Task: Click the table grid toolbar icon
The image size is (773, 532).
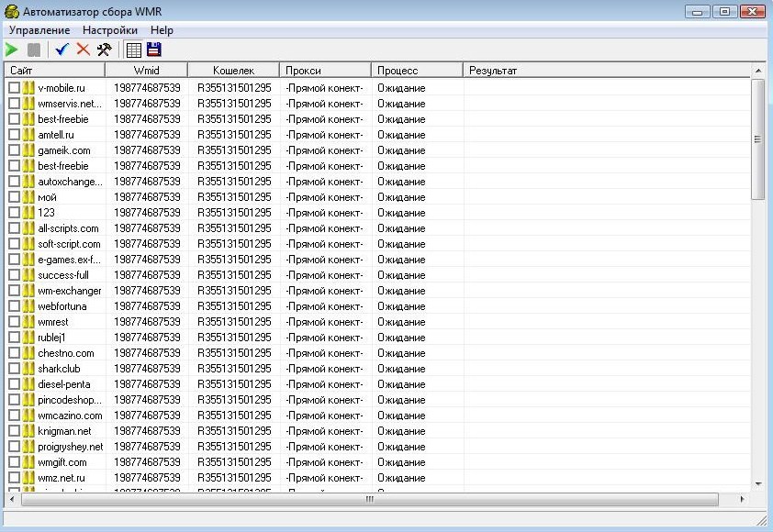Action: [x=134, y=50]
